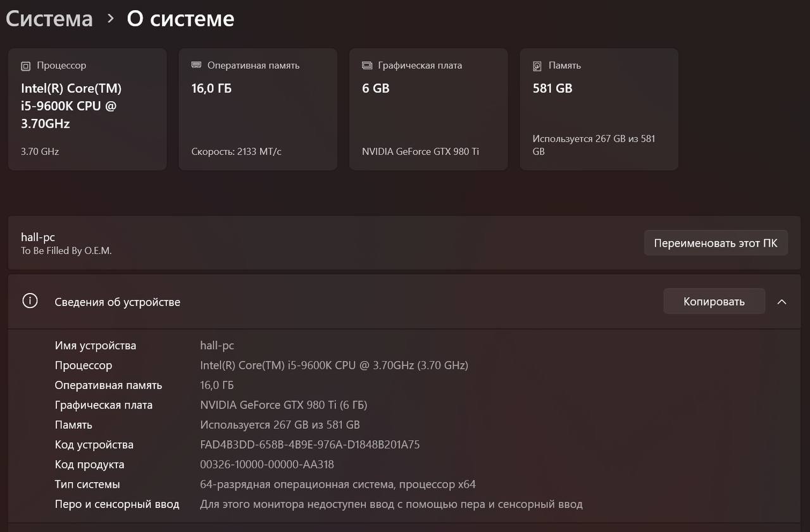Click the 'Используется 267 GB из 581 GB' row value
The height and width of the screenshot is (532, 810).
point(280,425)
